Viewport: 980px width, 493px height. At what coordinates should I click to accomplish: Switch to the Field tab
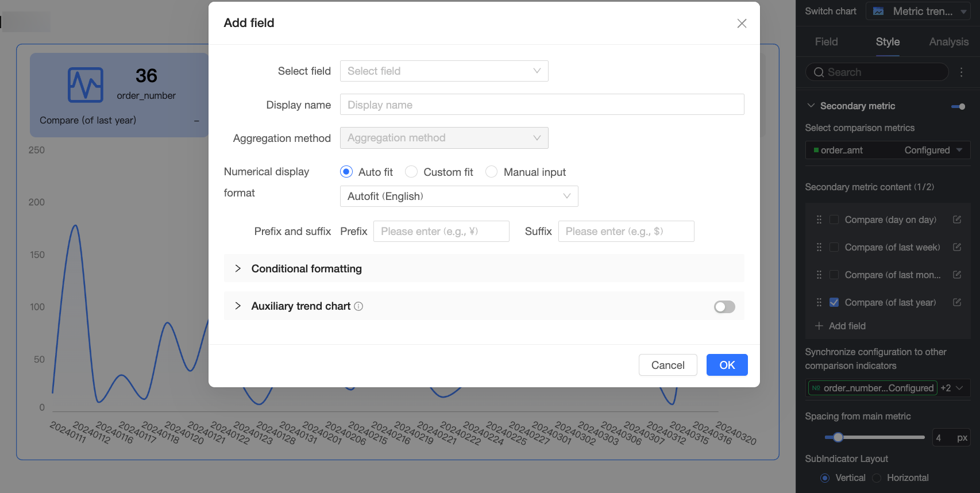click(x=826, y=42)
